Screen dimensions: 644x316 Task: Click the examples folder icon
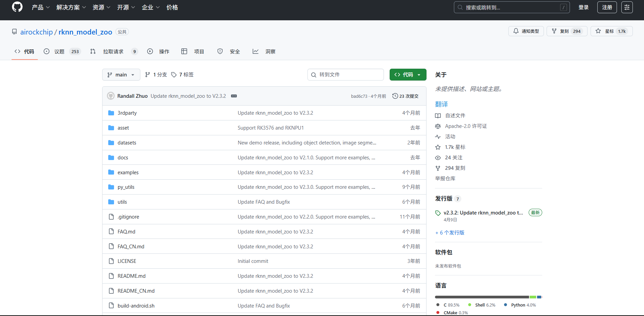point(111,172)
